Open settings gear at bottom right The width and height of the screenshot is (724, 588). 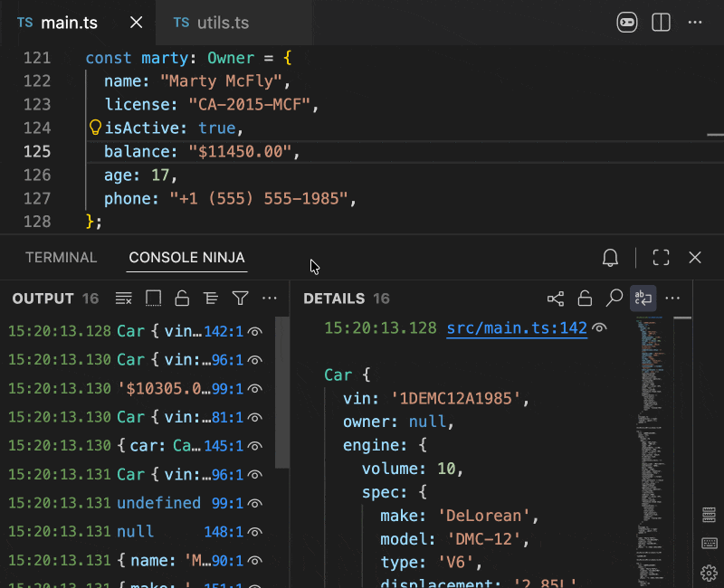(x=710, y=572)
